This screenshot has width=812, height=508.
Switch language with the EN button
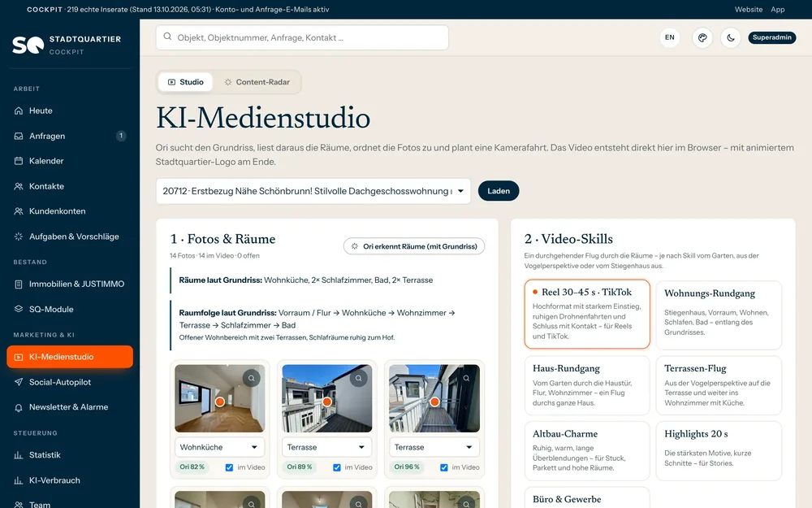pyautogui.click(x=670, y=38)
